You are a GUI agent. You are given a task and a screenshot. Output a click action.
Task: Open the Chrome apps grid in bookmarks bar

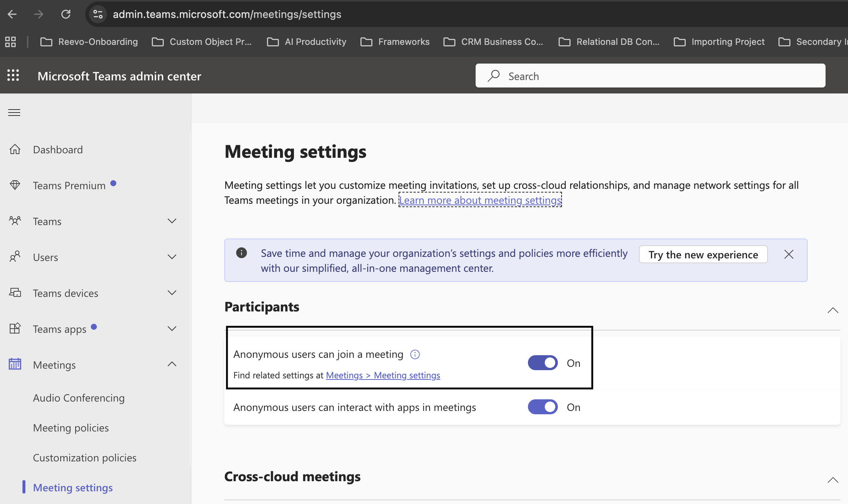[10, 42]
